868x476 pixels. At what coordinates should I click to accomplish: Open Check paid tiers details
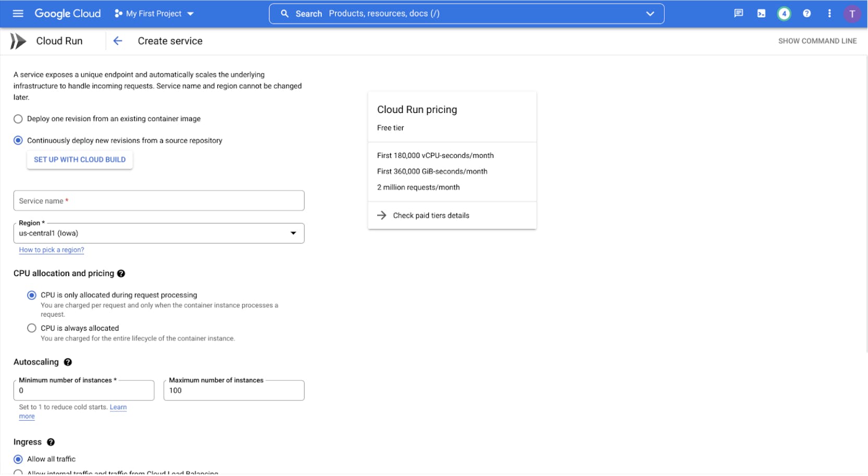pyautogui.click(x=431, y=215)
